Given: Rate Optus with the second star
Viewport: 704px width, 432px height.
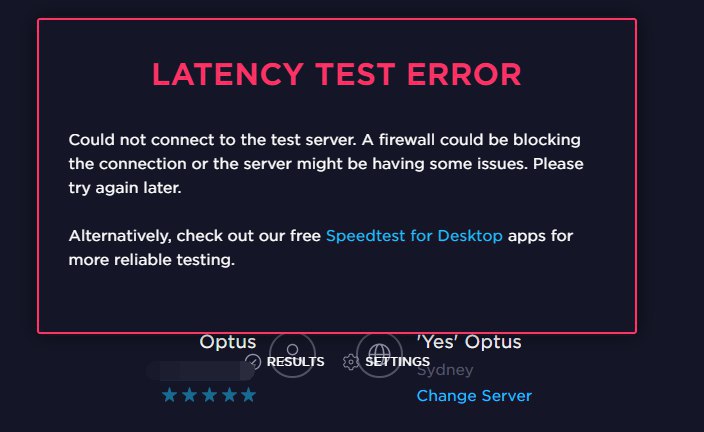Looking at the screenshot, I should (189, 396).
